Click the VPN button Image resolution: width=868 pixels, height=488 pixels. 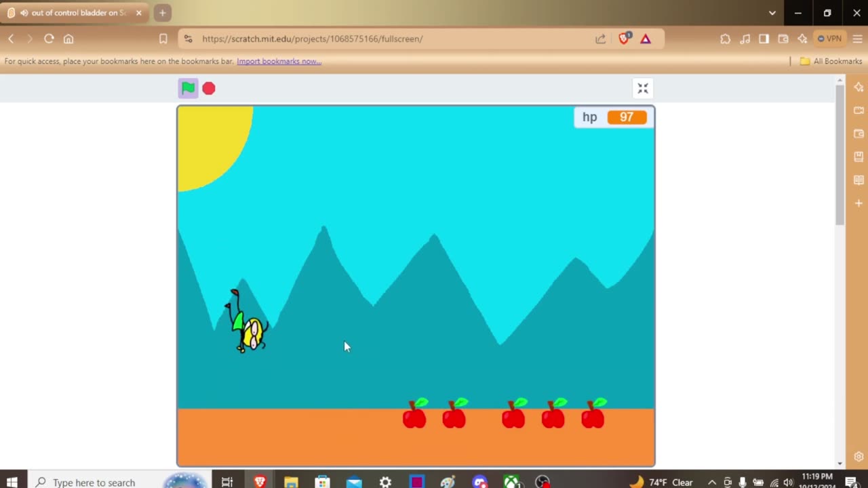[829, 39]
